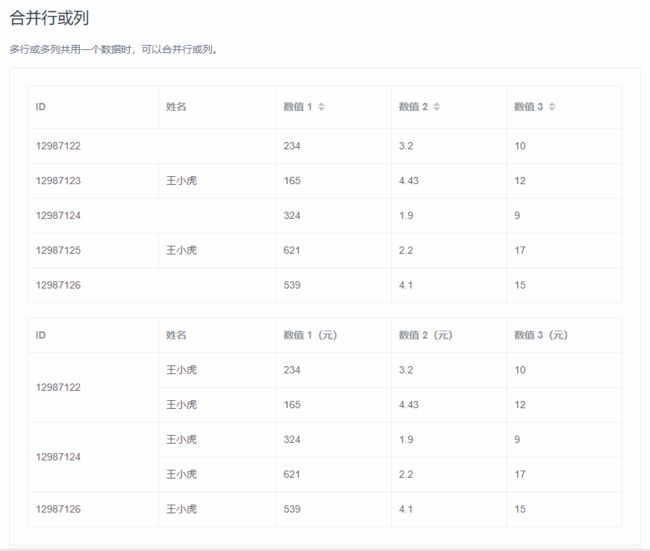The width and height of the screenshot is (650, 551).
Task: Click 王小虎 in the 12987125 row
Action: (x=181, y=250)
